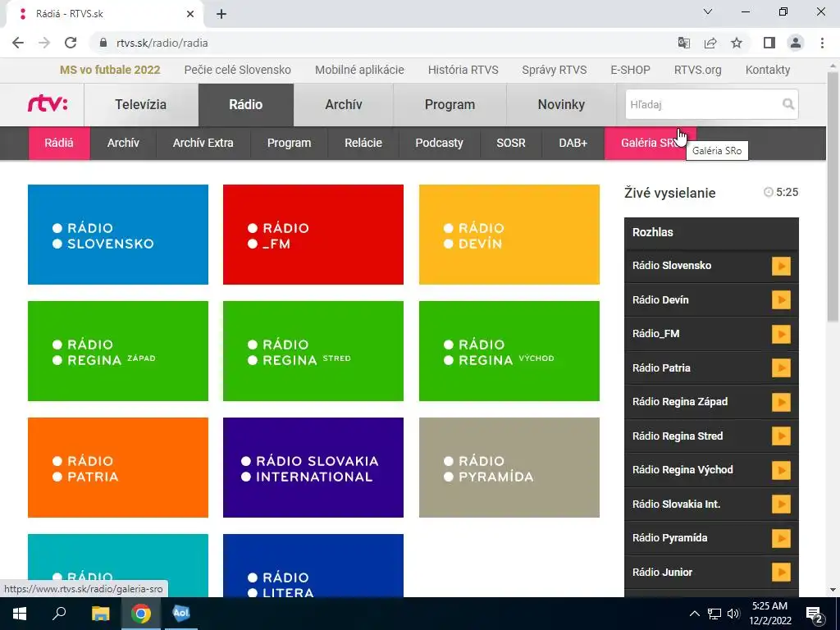The image size is (840, 630).
Task: Play Rádio Slovakia Int. live stream
Action: point(781,504)
